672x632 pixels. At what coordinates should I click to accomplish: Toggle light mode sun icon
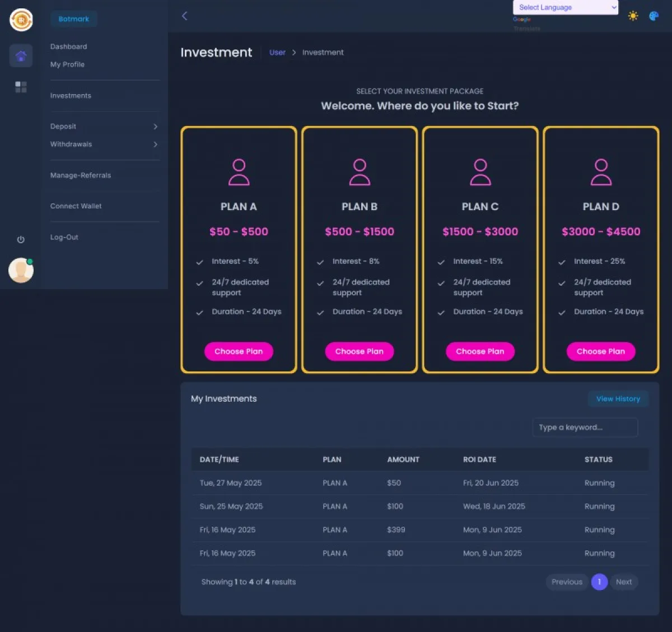tap(633, 16)
